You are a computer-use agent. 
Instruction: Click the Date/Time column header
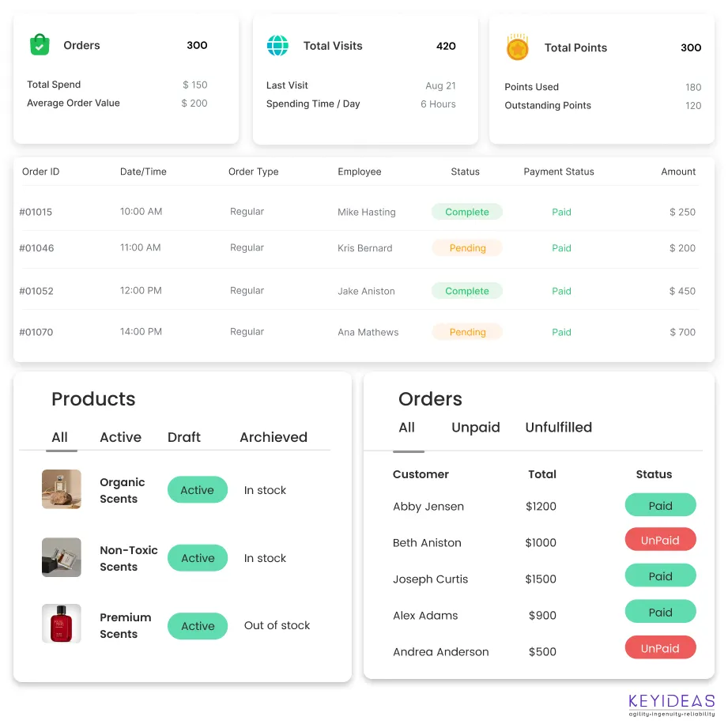coord(143,172)
